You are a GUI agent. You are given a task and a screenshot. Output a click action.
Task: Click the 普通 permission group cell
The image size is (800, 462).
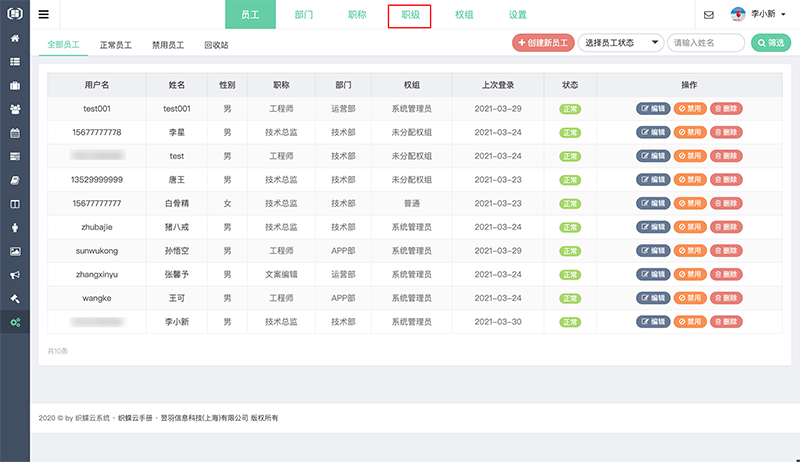click(412, 203)
